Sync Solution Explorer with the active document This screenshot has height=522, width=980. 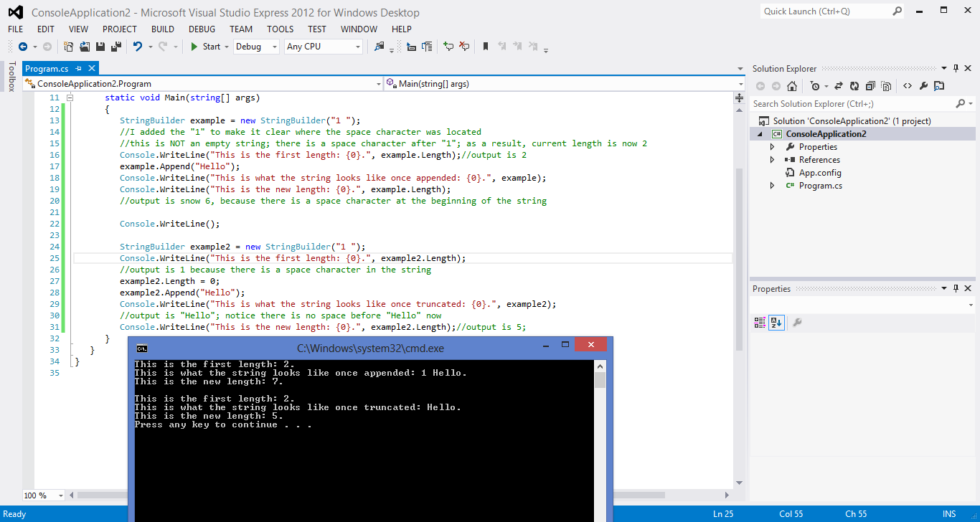click(x=838, y=85)
